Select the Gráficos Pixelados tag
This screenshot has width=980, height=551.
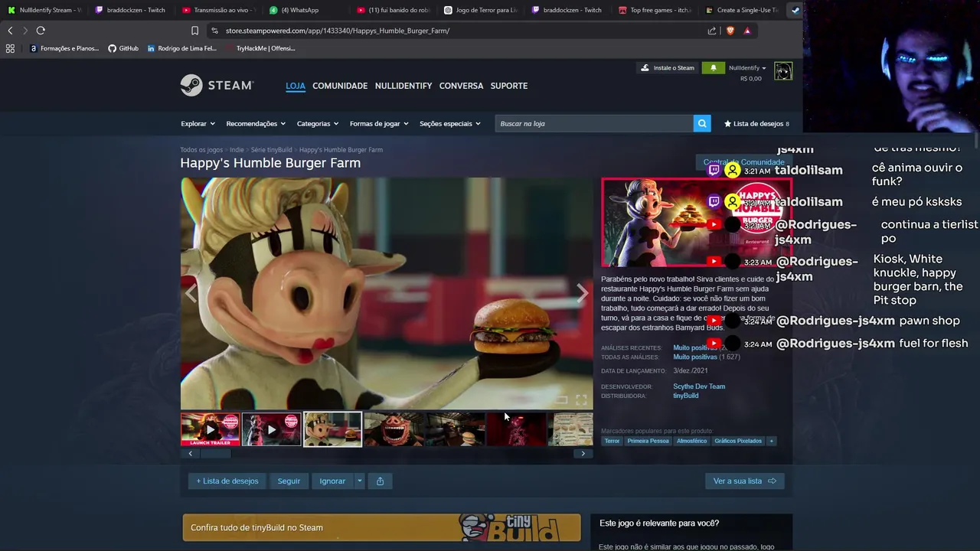point(738,441)
